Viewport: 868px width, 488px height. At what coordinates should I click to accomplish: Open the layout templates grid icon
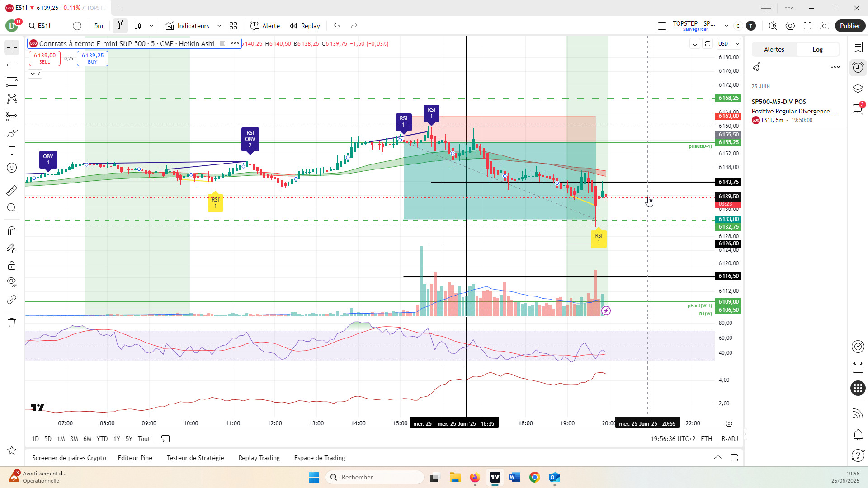click(233, 26)
